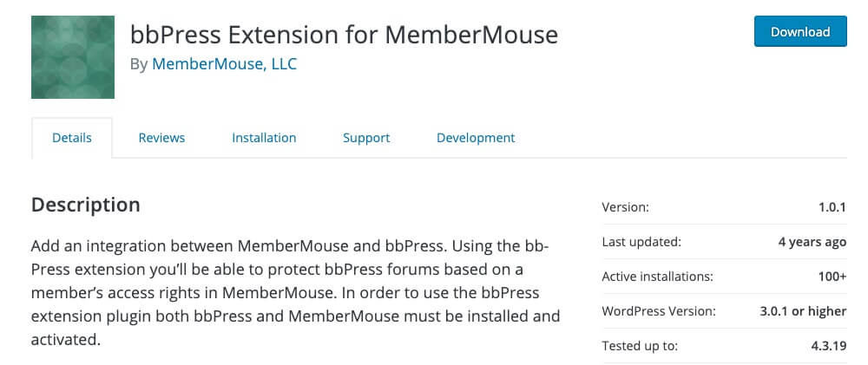Click the Version label in sidebar

coord(625,207)
